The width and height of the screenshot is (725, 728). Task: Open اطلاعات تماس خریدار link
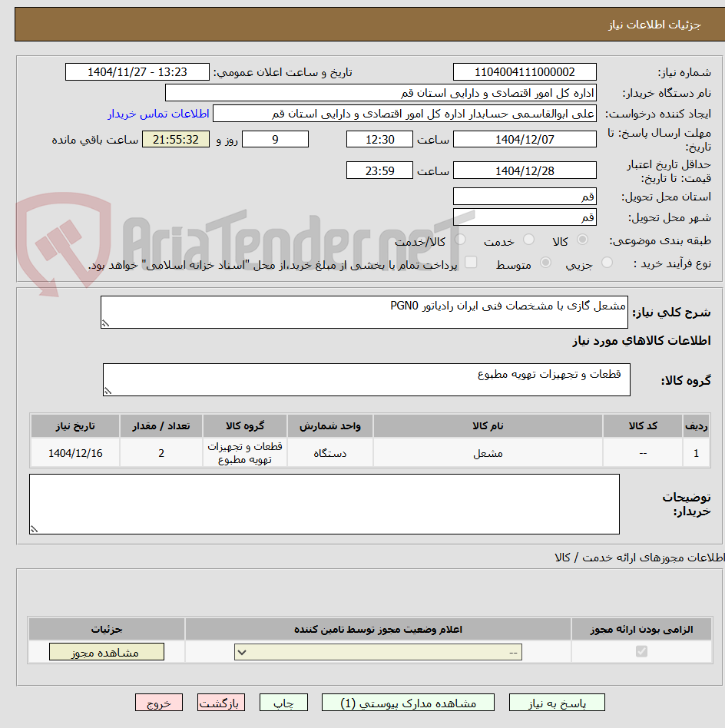[158, 114]
